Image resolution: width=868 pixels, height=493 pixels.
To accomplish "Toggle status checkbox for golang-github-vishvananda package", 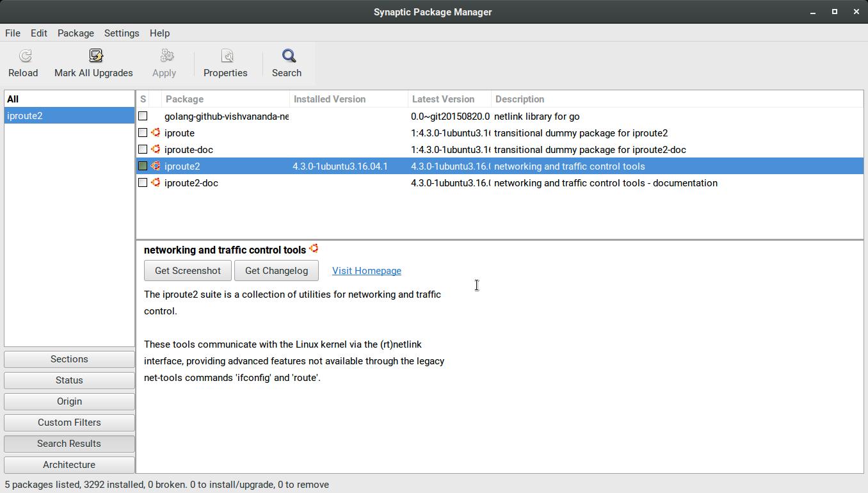I will [x=143, y=117].
